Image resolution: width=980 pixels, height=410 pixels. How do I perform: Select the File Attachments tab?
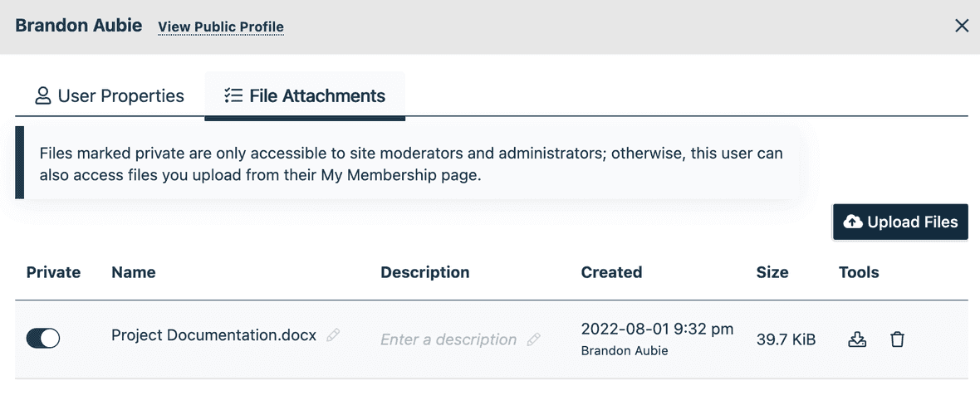305,96
